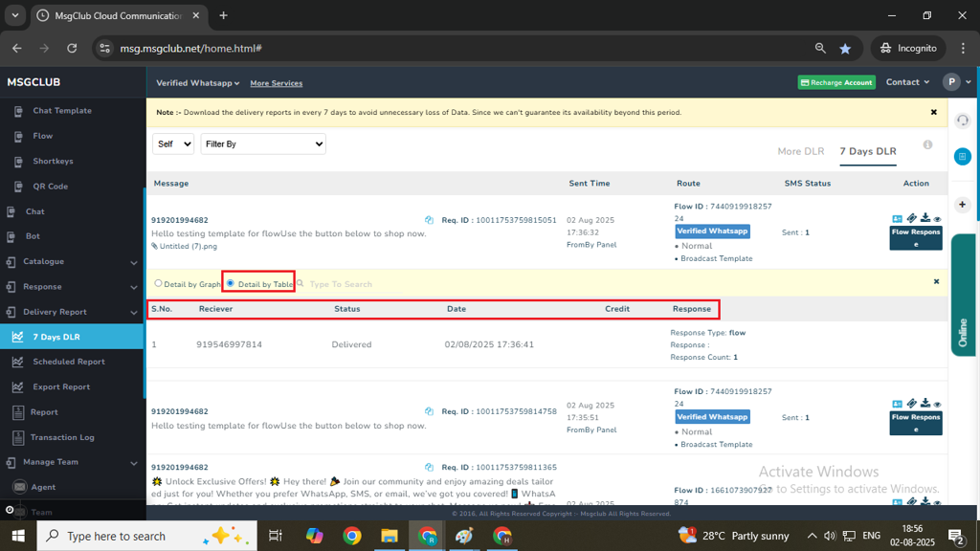Open the More Services link
The image size is (980, 551).
tap(277, 83)
